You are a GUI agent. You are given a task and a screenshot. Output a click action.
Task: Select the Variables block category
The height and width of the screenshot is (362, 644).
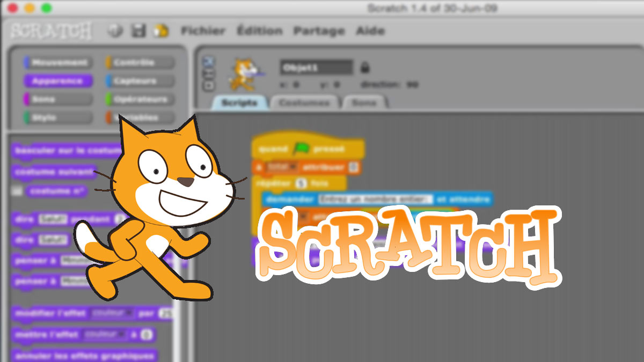140,117
